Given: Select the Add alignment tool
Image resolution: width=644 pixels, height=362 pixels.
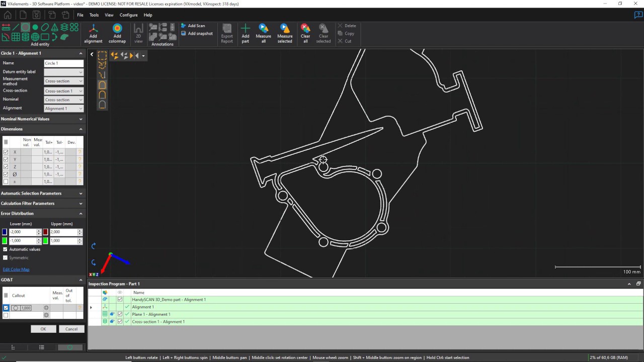Looking at the screenshot, I should coord(93,33).
